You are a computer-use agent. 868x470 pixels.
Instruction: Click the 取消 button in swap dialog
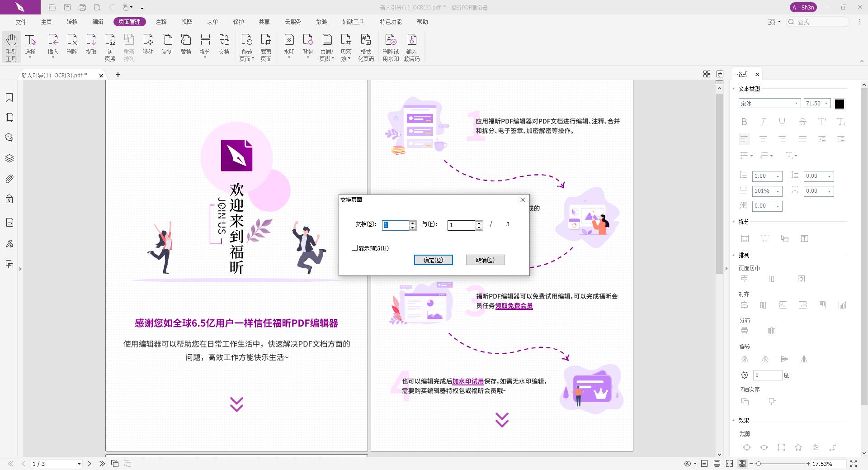point(485,260)
